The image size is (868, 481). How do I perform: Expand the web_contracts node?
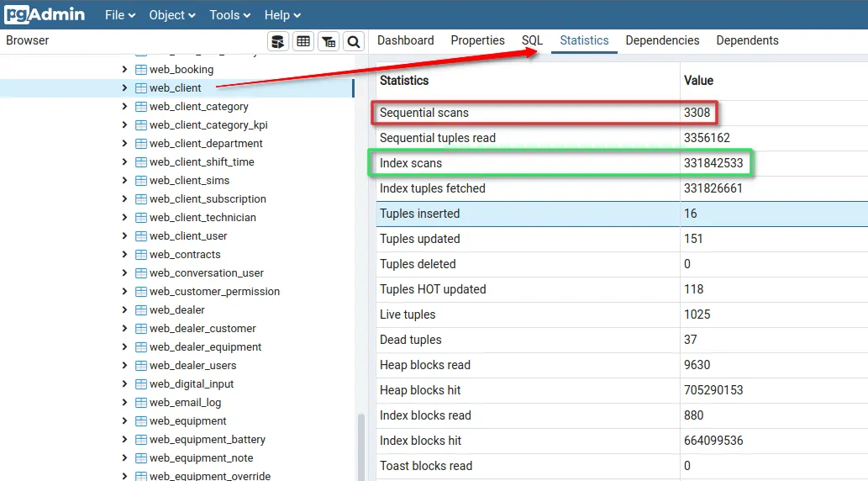click(x=124, y=254)
